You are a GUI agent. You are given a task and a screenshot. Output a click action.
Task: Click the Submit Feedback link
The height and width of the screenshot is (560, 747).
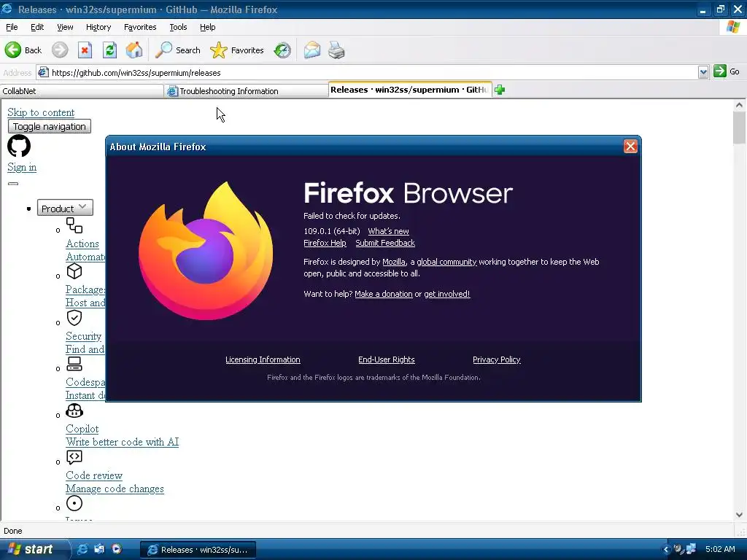click(x=385, y=244)
